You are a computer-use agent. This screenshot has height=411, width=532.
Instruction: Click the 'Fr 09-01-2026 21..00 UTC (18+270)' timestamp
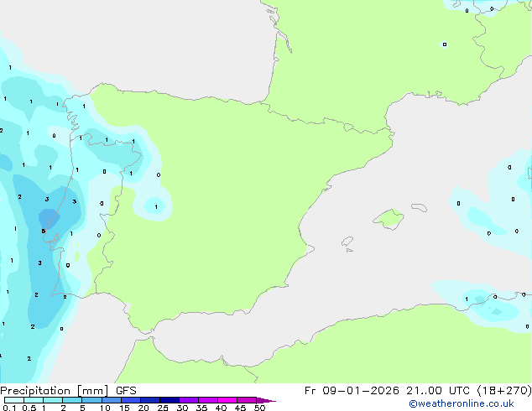tap(418, 391)
